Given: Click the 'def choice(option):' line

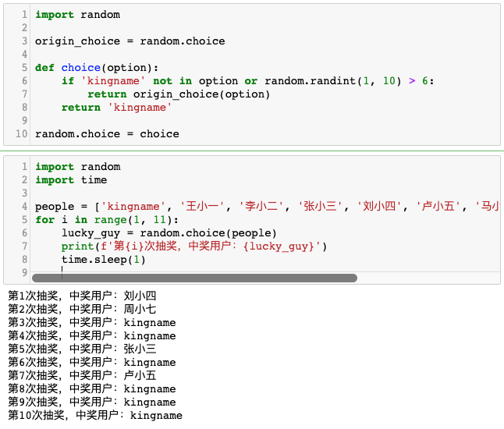Looking at the screenshot, I should click(x=97, y=68).
